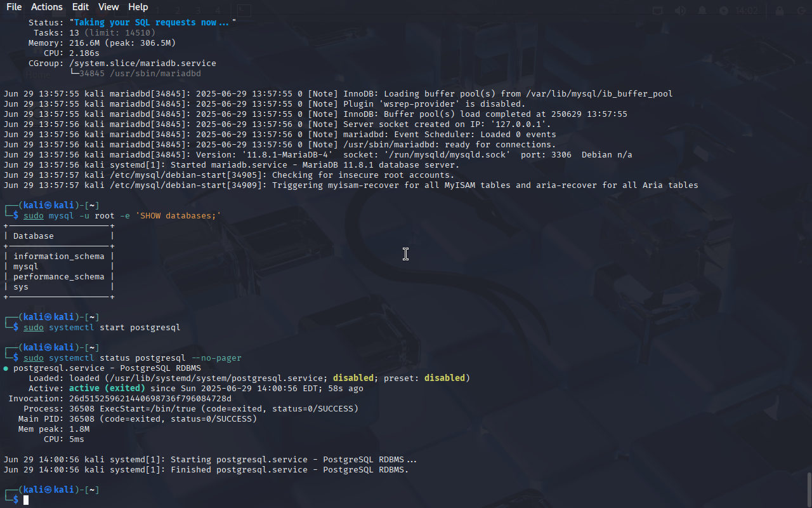Click the 'status postgresql --no-pager' command
812x508 pixels.
(x=171, y=358)
